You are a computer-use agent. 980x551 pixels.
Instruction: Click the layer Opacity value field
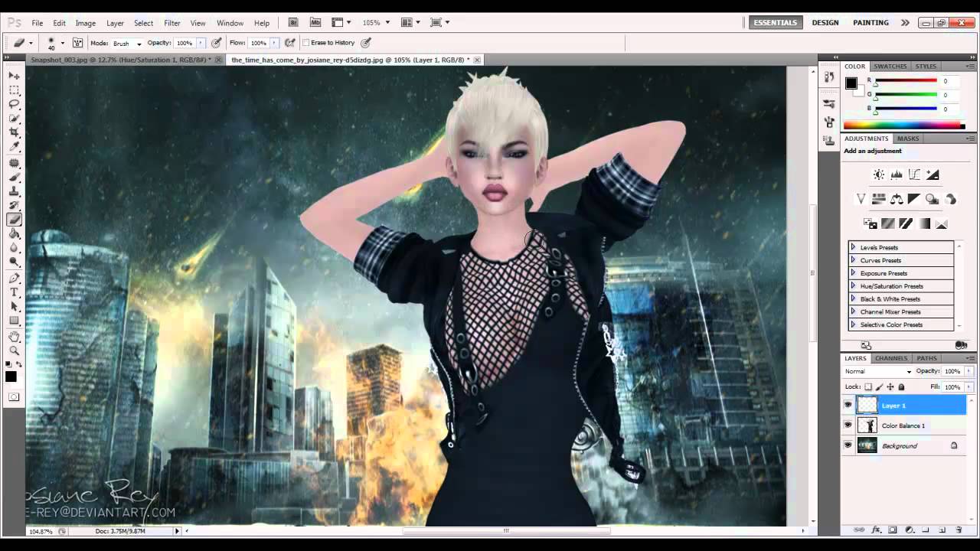tap(952, 371)
